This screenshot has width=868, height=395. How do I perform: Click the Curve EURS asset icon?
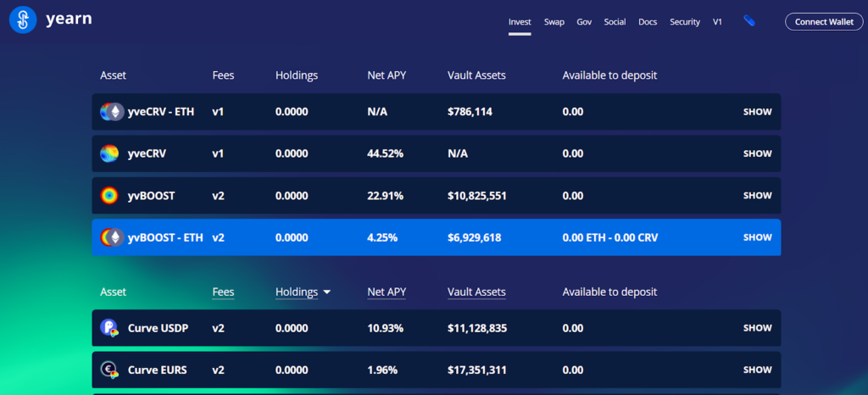pyautogui.click(x=109, y=370)
